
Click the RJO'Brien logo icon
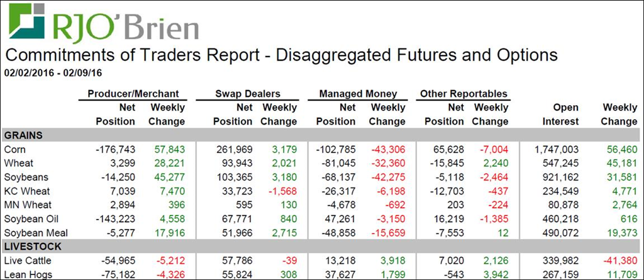tap(26, 21)
